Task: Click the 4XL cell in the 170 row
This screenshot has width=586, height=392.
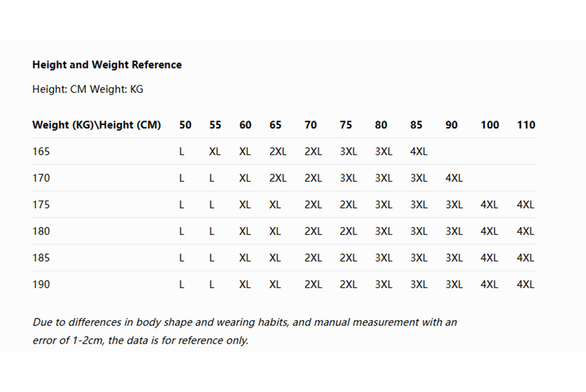Action: click(x=454, y=178)
